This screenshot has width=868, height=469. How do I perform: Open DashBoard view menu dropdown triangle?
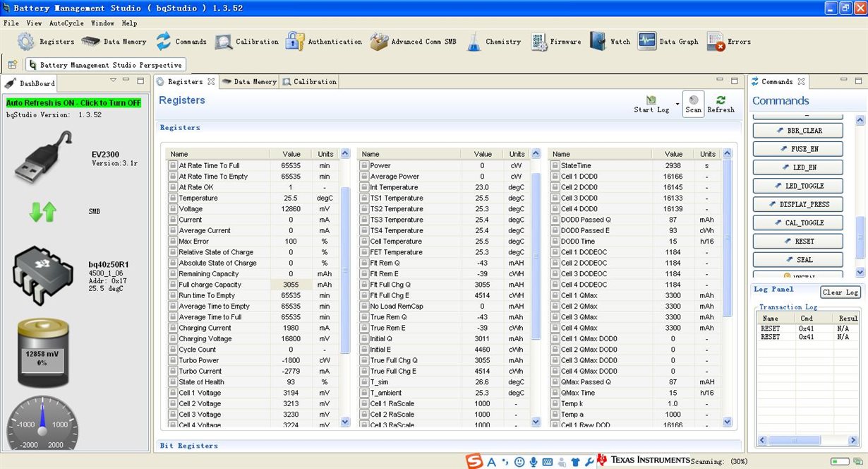pyautogui.click(x=112, y=80)
